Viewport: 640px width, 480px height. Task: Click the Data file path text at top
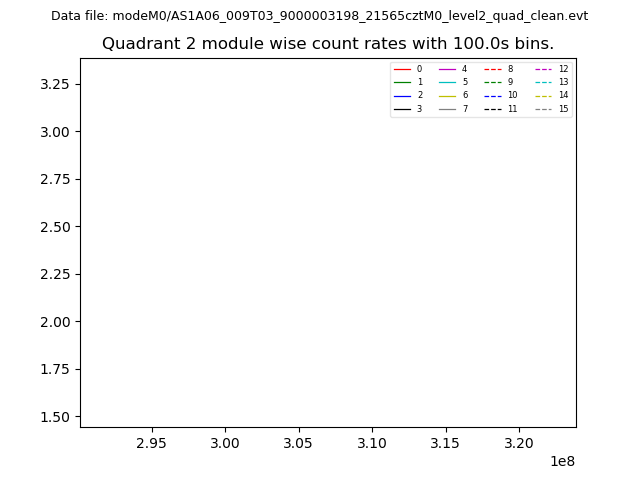320,16
